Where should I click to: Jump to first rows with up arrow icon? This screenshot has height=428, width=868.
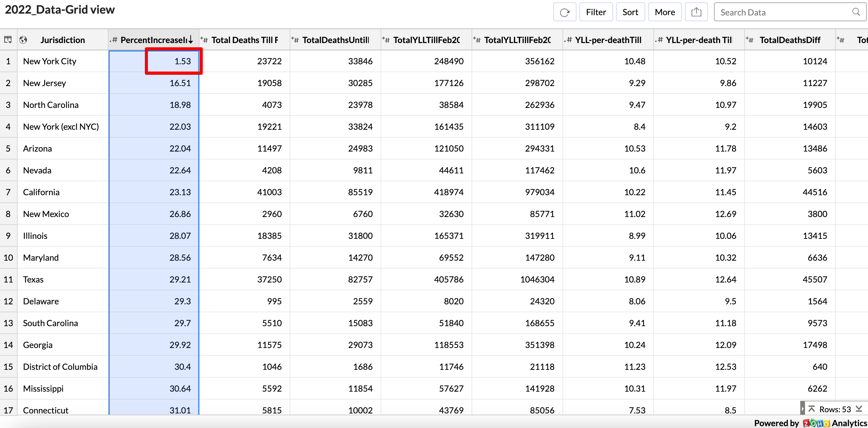coord(812,409)
